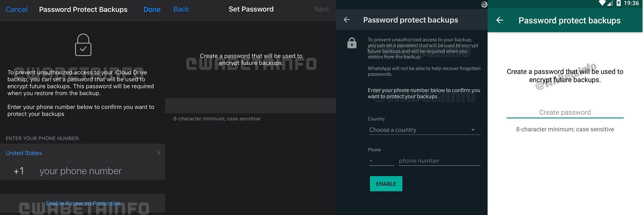Click the Wi-Fi status icon
Image resolution: width=644 pixels, height=215 pixels.
tap(602, 3)
